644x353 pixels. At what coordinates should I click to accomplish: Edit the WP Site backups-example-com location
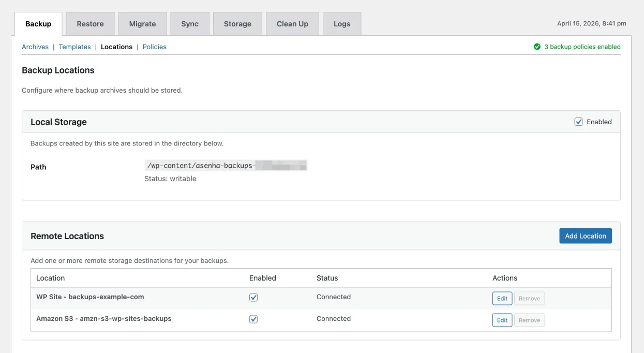tap(502, 299)
